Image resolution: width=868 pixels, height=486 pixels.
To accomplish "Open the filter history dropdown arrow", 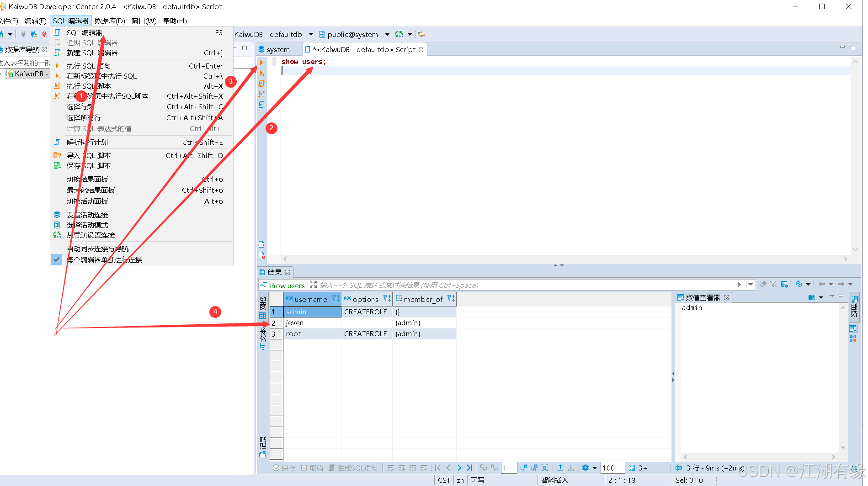I will click(x=750, y=284).
